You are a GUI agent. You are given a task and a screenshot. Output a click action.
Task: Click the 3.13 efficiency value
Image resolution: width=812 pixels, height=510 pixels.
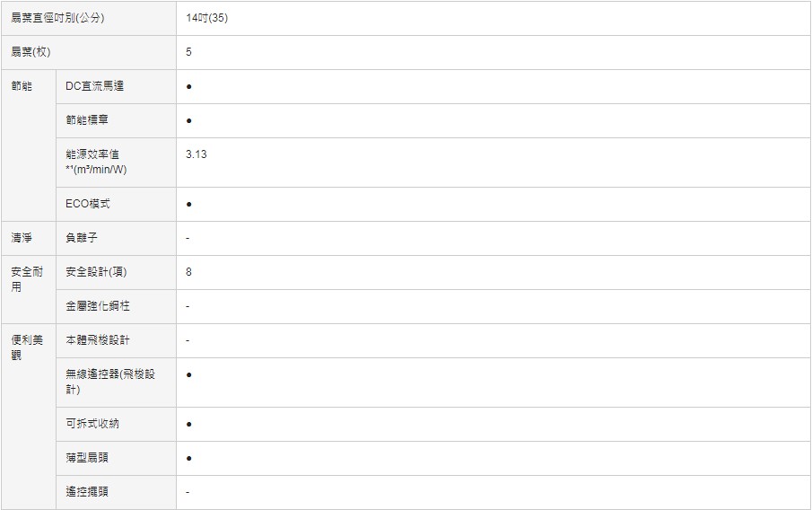[x=196, y=154]
